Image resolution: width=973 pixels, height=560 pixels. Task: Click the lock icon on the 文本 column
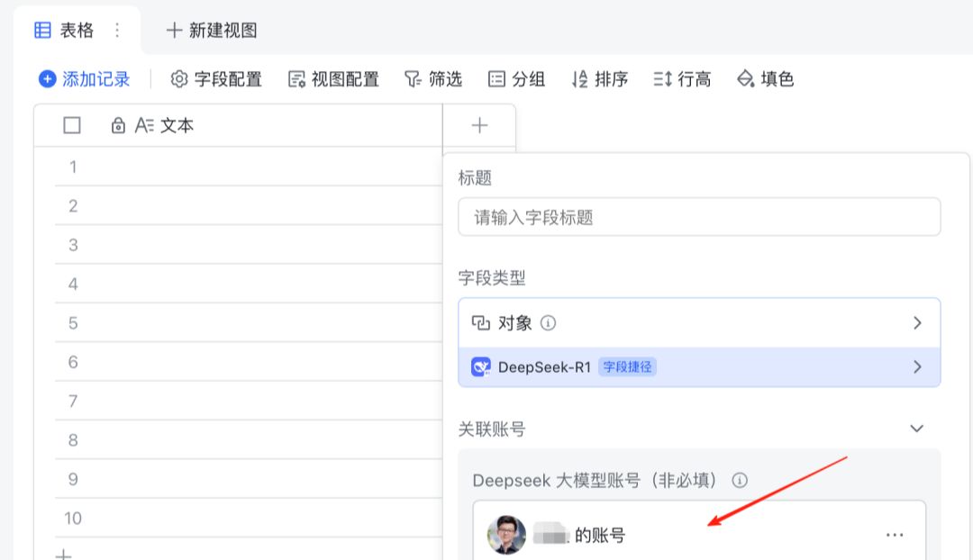click(118, 126)
